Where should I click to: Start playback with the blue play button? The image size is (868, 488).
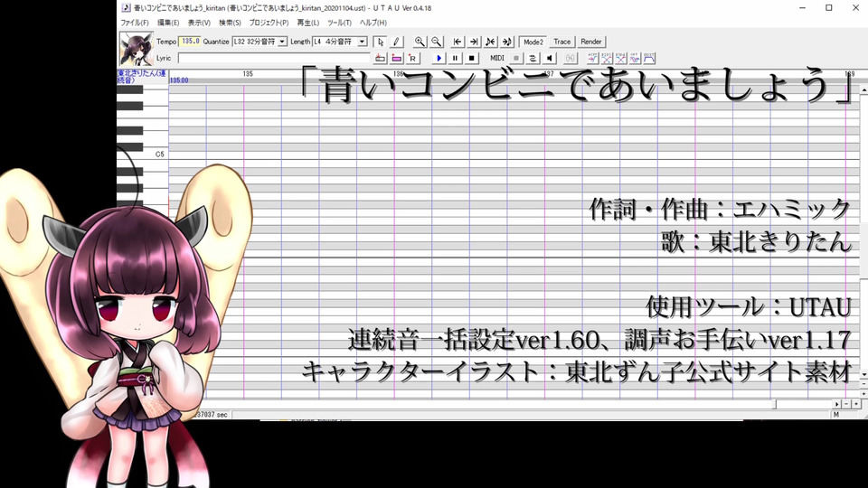pos(439,58)
